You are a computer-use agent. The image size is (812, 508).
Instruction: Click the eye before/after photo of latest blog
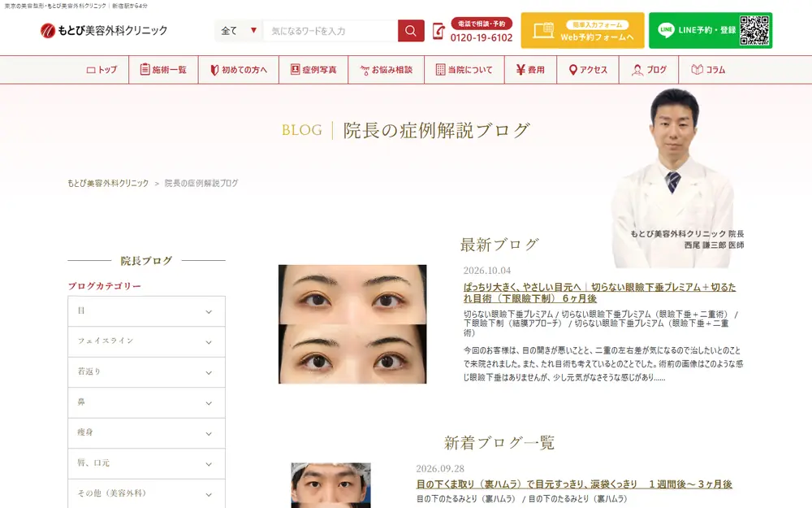(x=352, y=324)
